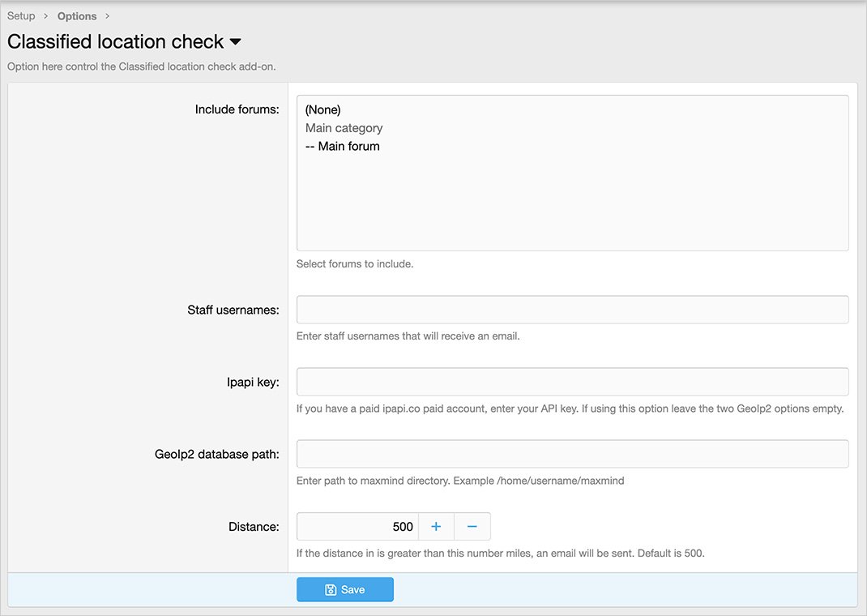Click the Classified location check page title
The image size is (867, 616).
pos(115,42)
